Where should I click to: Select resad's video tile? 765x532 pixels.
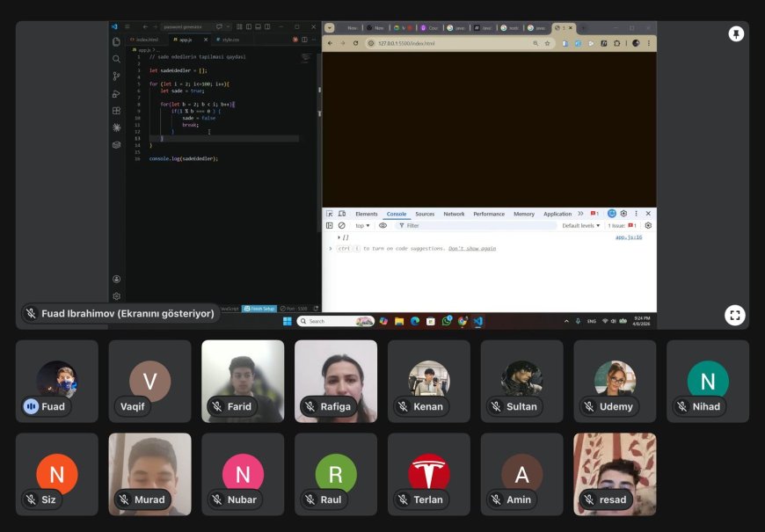(x=615, y=474)
